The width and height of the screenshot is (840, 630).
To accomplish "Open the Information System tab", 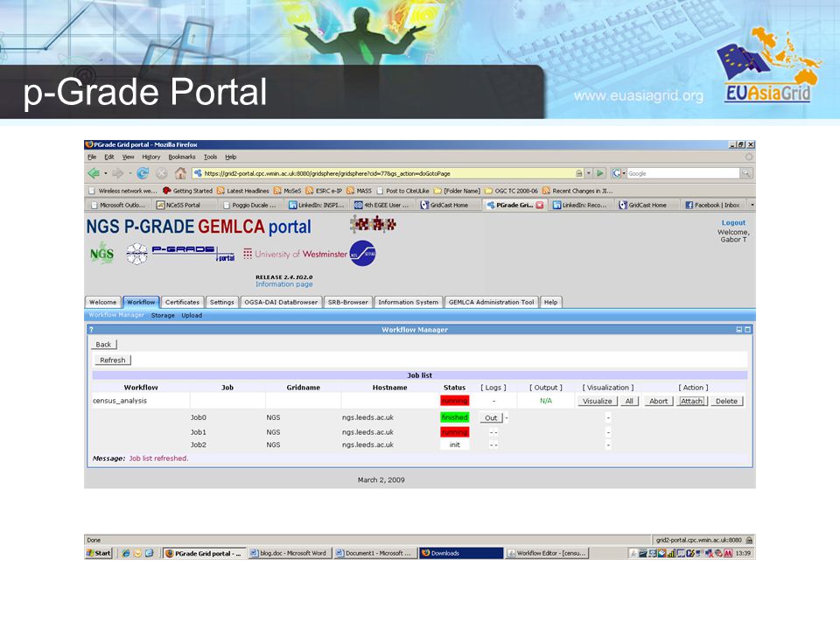I will 409,302.
